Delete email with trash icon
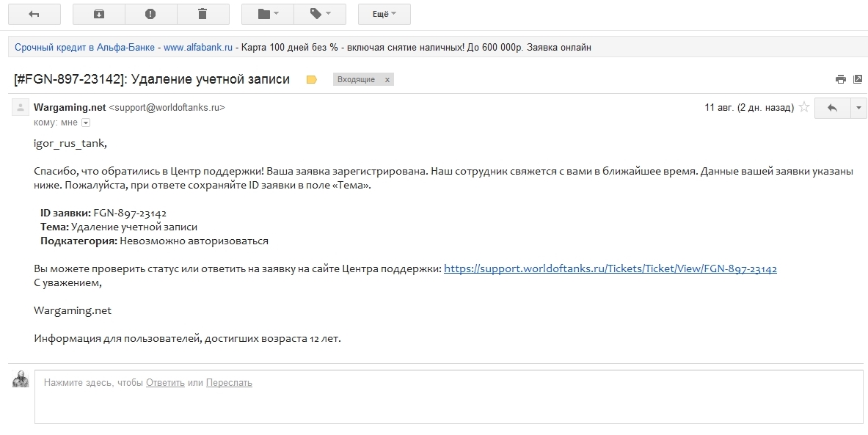This screenshot has width=868, height=435. [203, 14]
